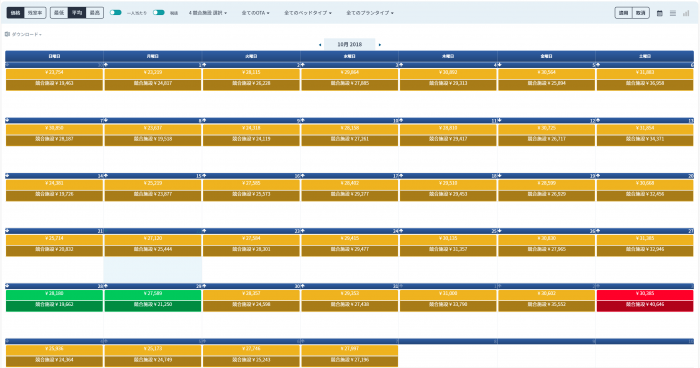Go to the previous month arrow
700x368 pixels.
click(320, 45)
